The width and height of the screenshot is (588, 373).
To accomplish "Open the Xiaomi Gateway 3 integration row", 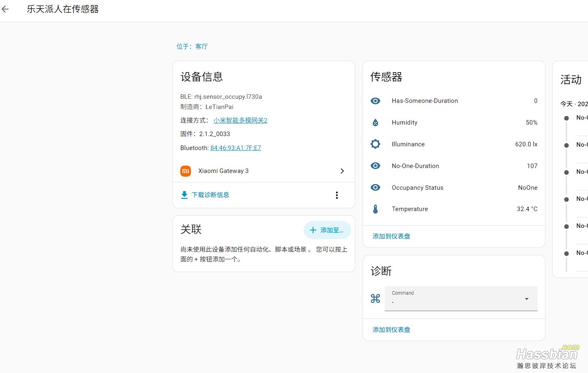I will (263, 171).
